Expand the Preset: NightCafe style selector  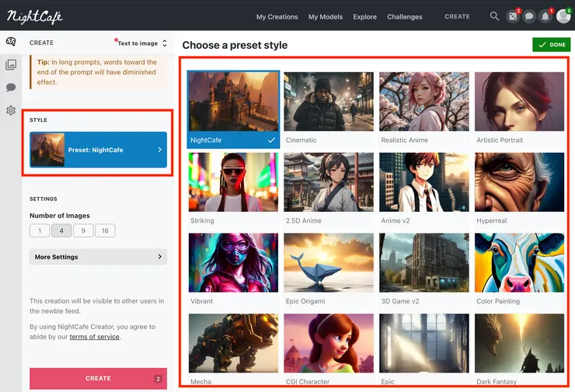[x=98, y=150]
